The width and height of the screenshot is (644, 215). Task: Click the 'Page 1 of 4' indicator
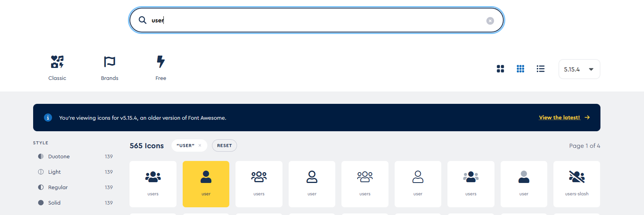[585, 146]
